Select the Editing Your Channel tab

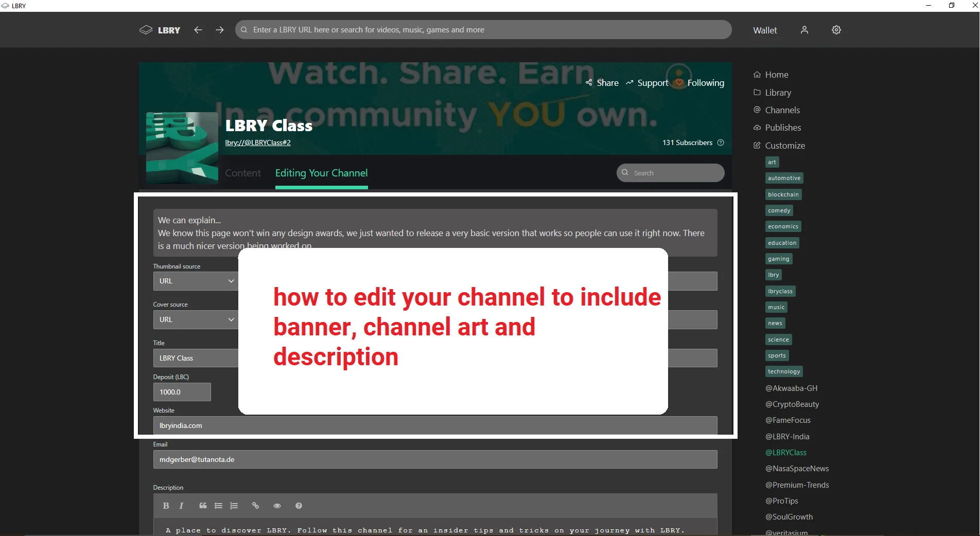point(321,173)
